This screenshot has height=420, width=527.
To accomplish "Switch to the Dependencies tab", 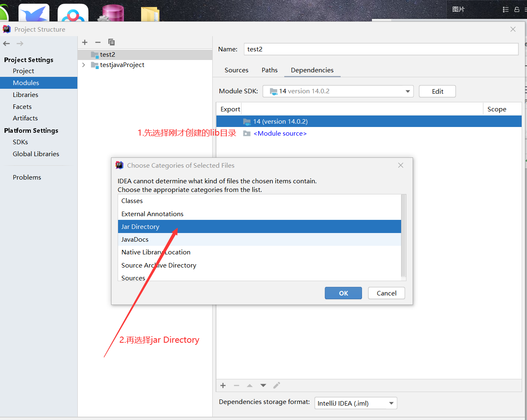I will pyautogui.click(x=312, y=70).
